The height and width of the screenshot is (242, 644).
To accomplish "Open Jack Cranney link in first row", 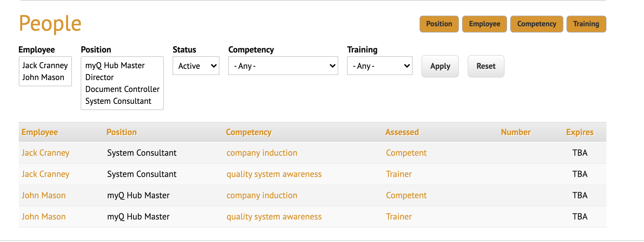I will tap(45, 153).
